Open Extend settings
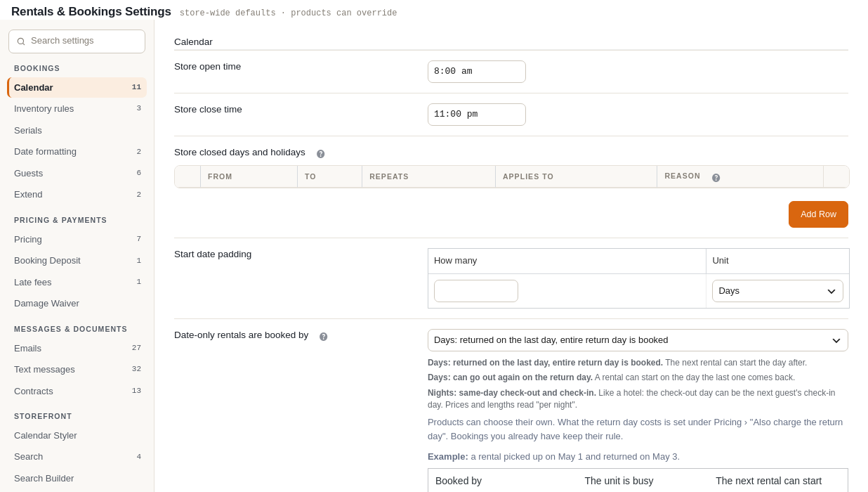The width and height of the screenshot is (868, 492). 77,194
